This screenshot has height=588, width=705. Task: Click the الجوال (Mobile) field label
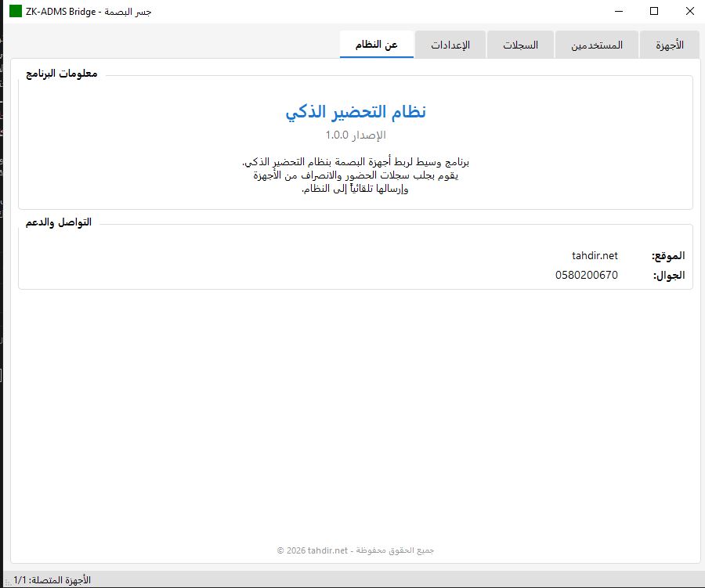click(669, 276)
